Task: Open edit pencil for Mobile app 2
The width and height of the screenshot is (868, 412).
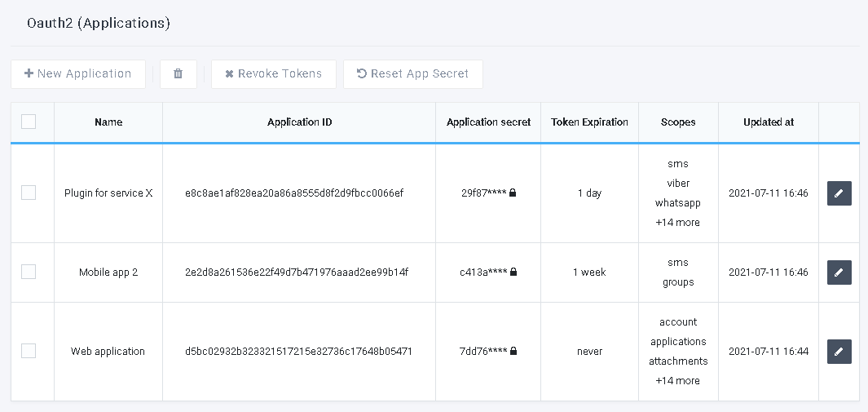Action: point(839,272)
